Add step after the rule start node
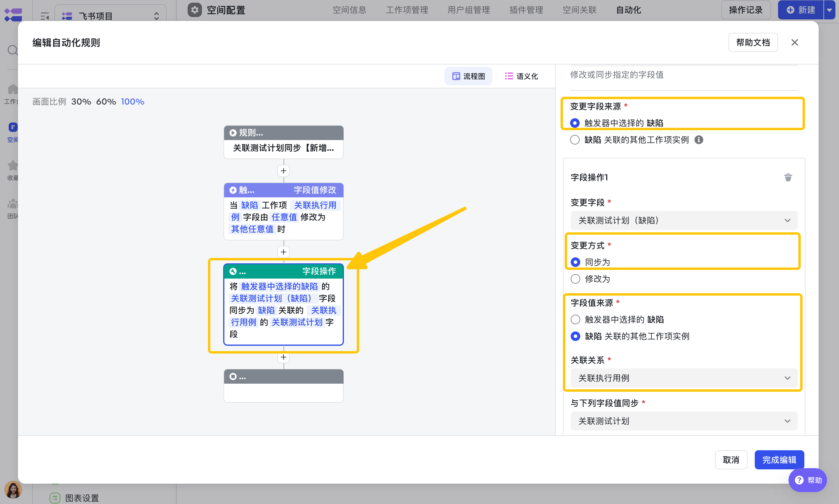Image resolution: width=839 pixels, height=504 pixels. 284,171
